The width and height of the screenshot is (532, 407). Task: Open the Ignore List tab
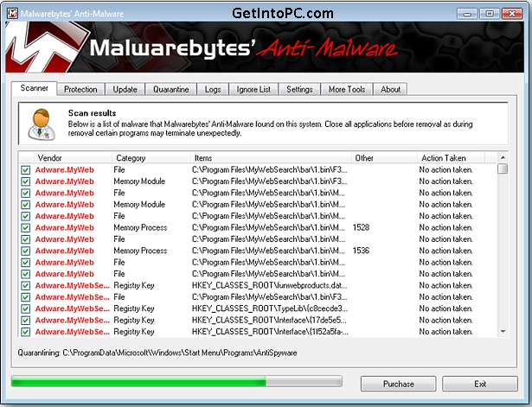253,90
